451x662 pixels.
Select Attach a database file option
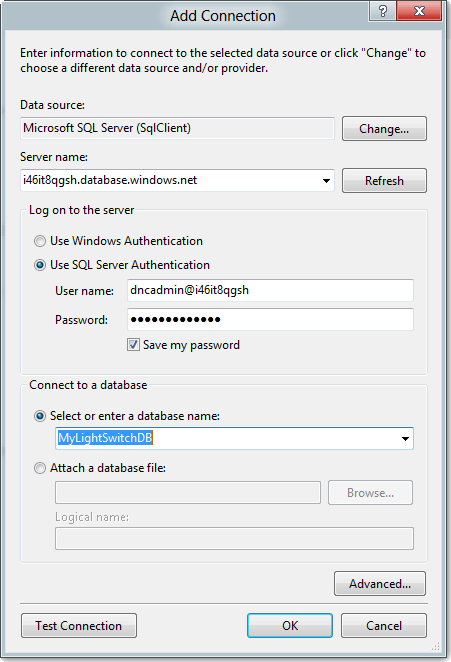(40, 468)
